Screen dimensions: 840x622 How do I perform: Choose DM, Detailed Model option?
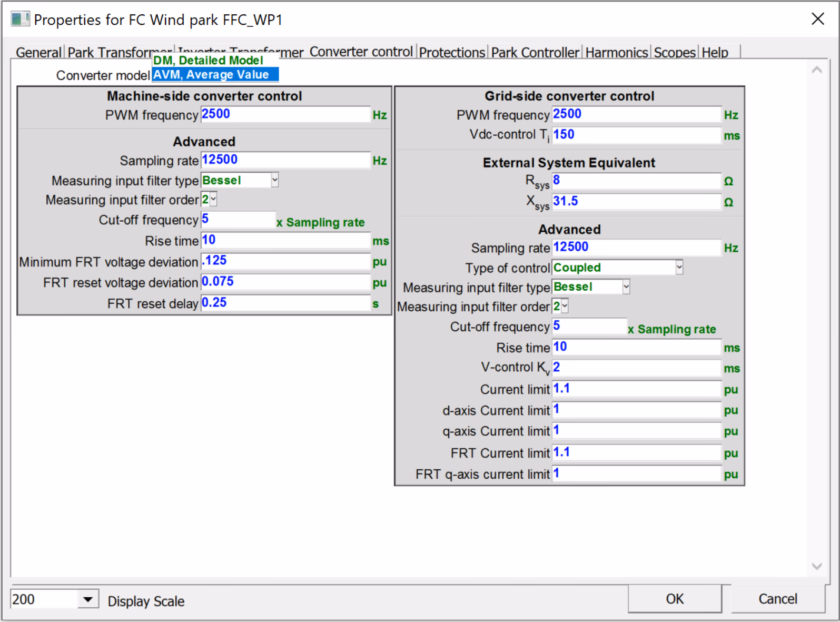tap(215, 61)
